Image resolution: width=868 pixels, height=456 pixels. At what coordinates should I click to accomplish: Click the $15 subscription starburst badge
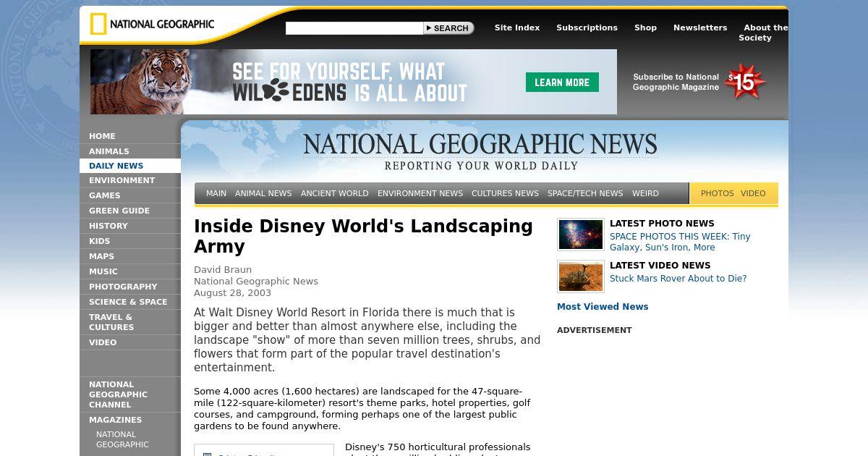pos(744,83)
